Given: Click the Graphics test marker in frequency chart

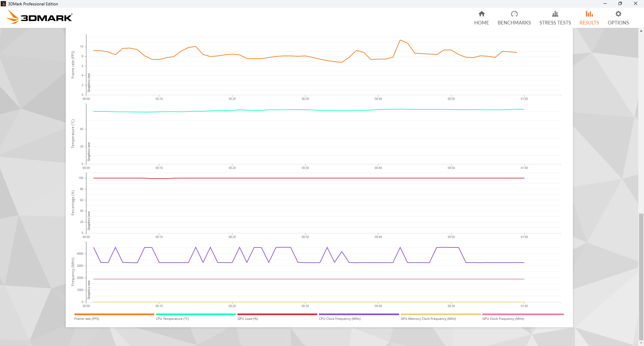Looking at the screenshot, I should (x=89, y=290).
